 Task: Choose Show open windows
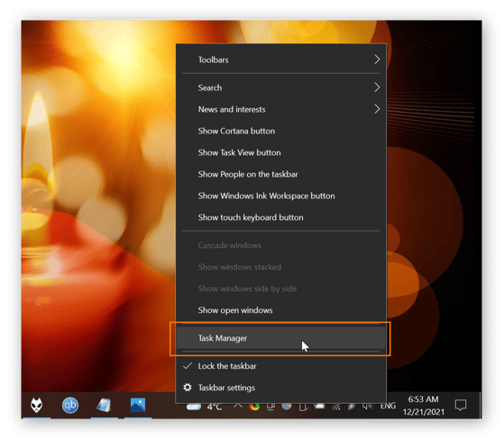(281, 310)
